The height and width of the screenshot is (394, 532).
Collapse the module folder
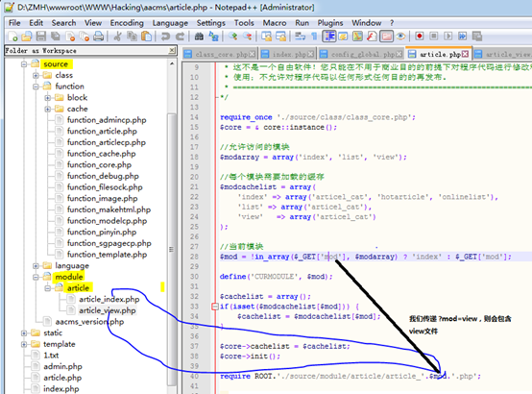[x=36, y=277]
